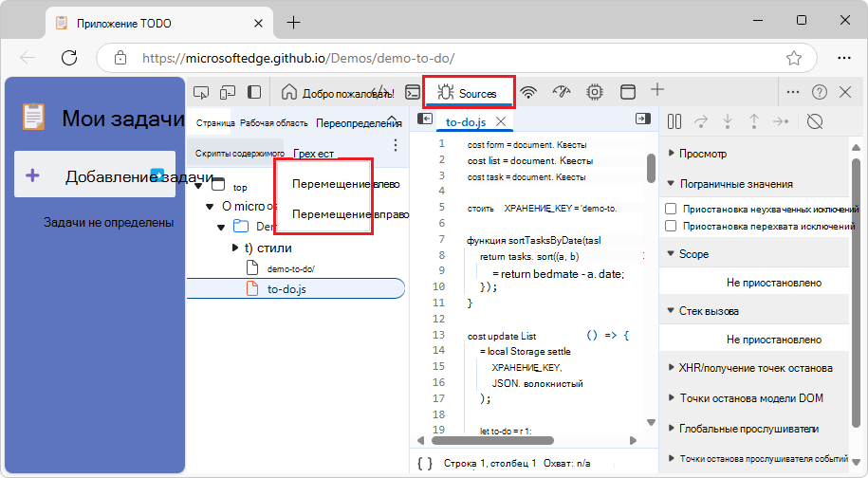Expand Точки останова прослушивателя событий section

(x=764, y=458)
